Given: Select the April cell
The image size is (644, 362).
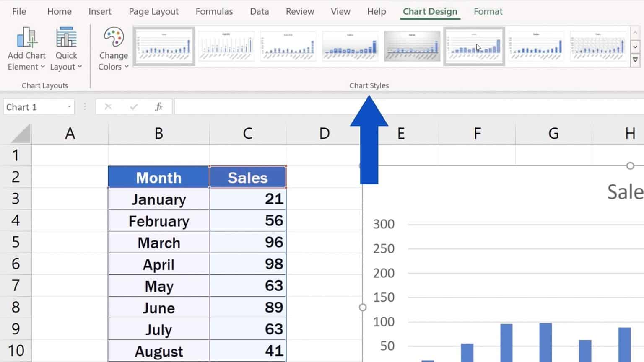Looking at the screenshot, I should 159,264.
